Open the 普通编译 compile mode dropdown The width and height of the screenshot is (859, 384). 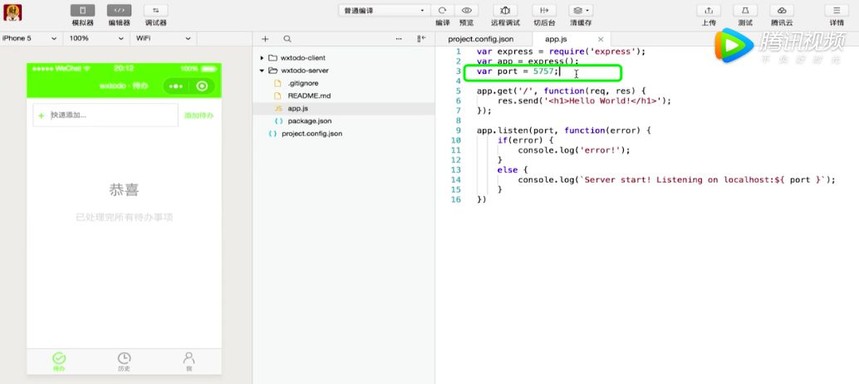click(x=384, y=10)
